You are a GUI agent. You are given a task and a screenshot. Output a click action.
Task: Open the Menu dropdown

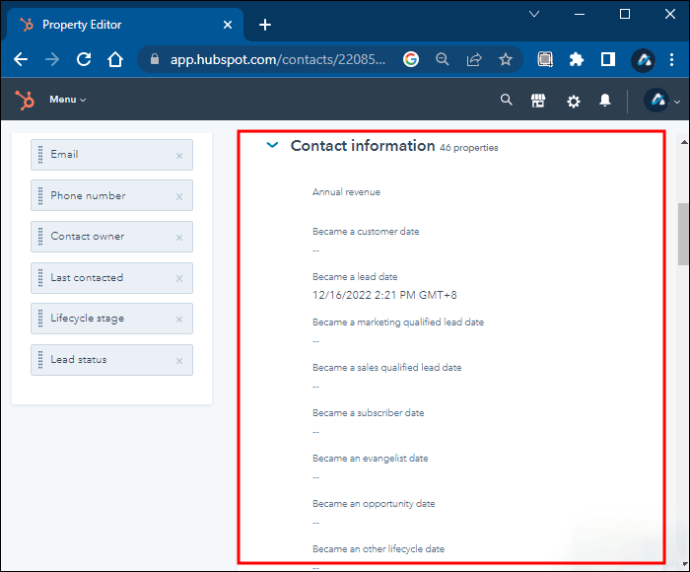pos(68,100)
